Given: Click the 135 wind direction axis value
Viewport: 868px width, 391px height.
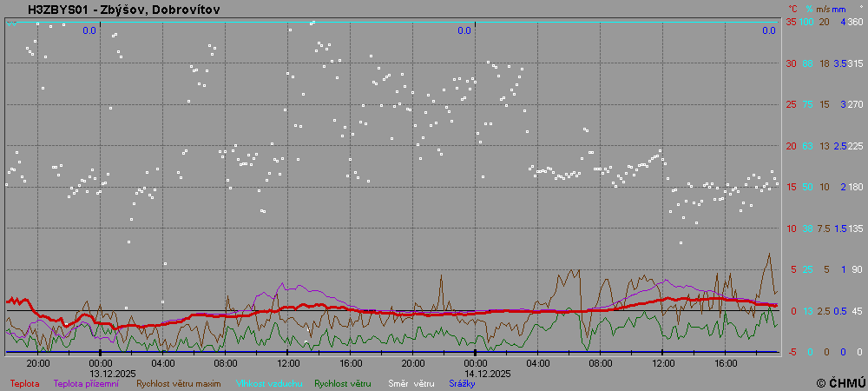Looking at the screenshot, I should pos(855,229).
